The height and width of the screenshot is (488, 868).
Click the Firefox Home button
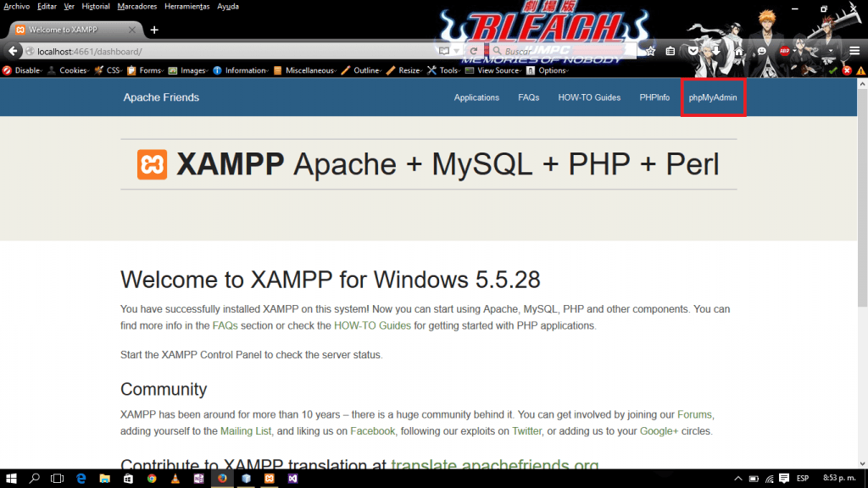pos(739,51)
